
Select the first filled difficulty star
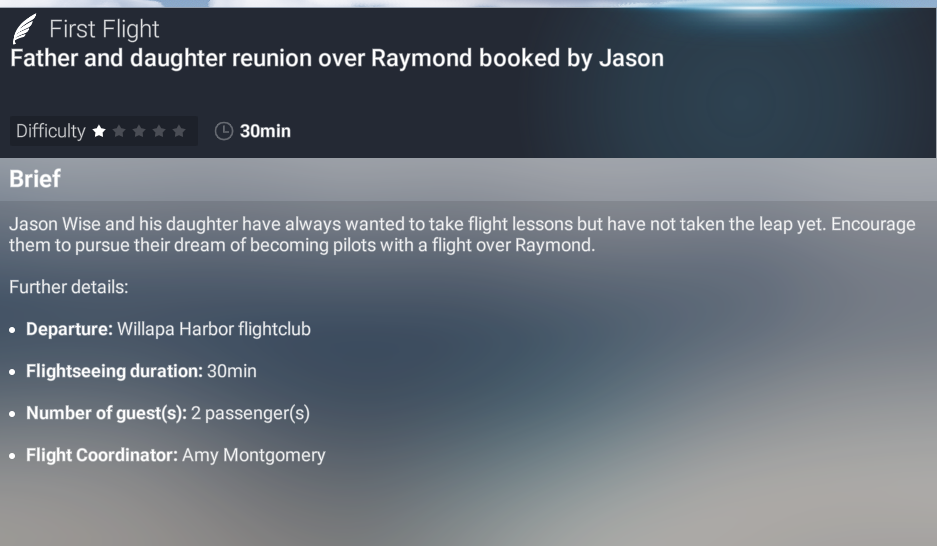tap(99, 131)
